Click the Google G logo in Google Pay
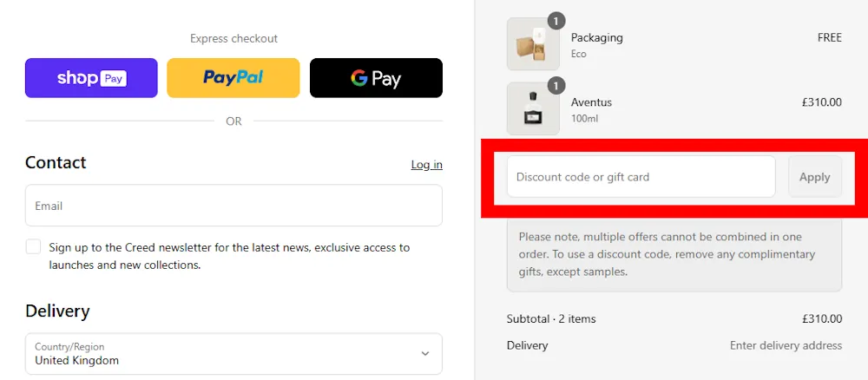This screenshot has width=868, height=380. click(x=359, y=78)
